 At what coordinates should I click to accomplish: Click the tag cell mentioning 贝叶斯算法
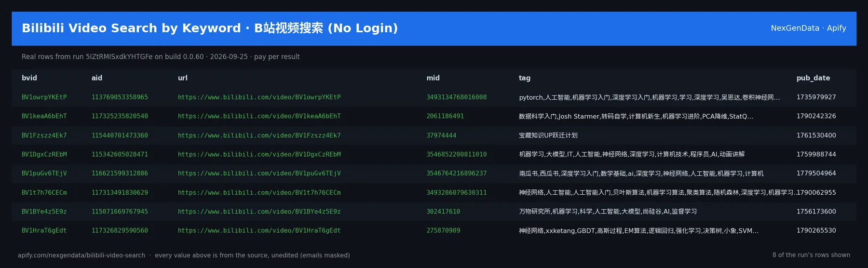(657, 192)
